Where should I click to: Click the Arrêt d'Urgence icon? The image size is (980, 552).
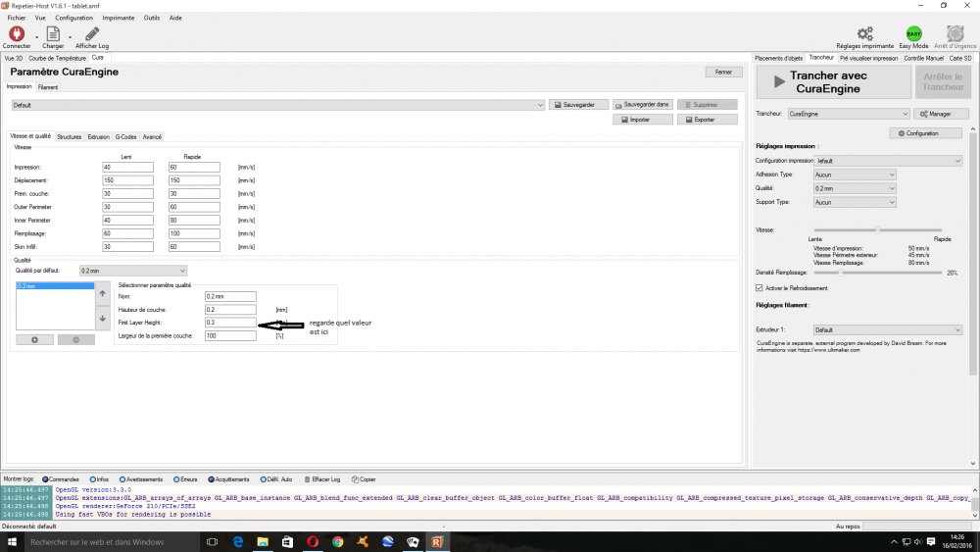(955, 33)
